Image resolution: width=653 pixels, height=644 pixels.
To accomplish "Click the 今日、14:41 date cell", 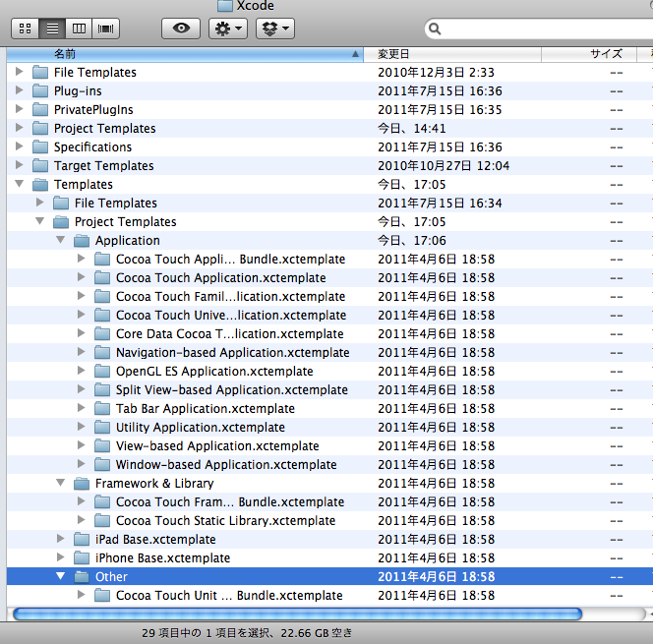I will (411, 128).
